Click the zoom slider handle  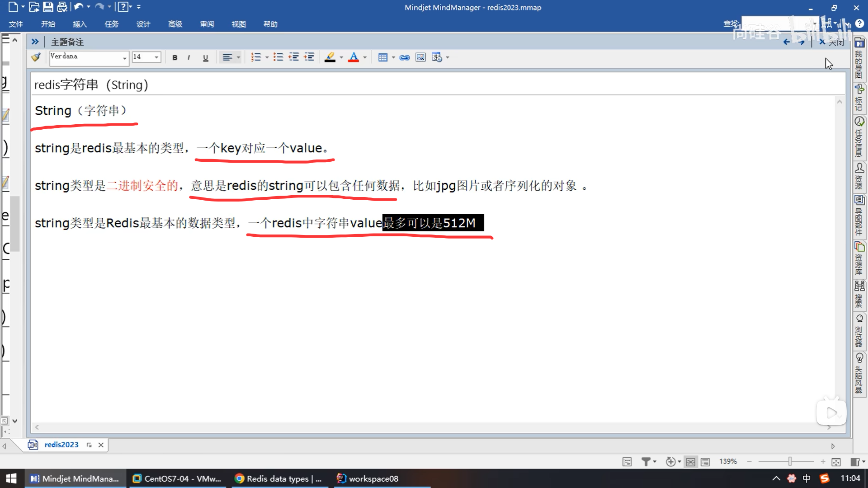[x=790, y=461]
